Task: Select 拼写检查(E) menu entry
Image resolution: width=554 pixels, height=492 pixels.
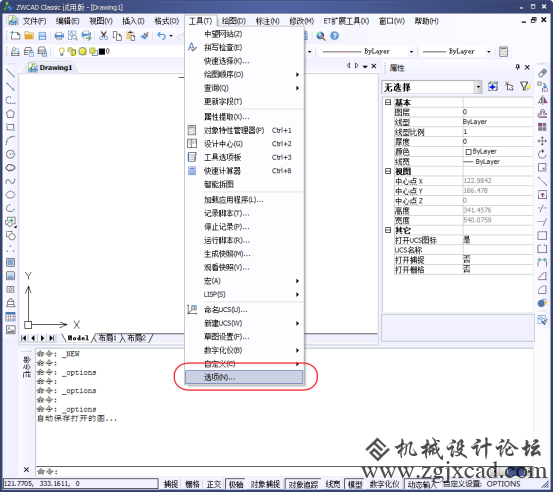Action: pyautogui.click(x=244, y=47)
